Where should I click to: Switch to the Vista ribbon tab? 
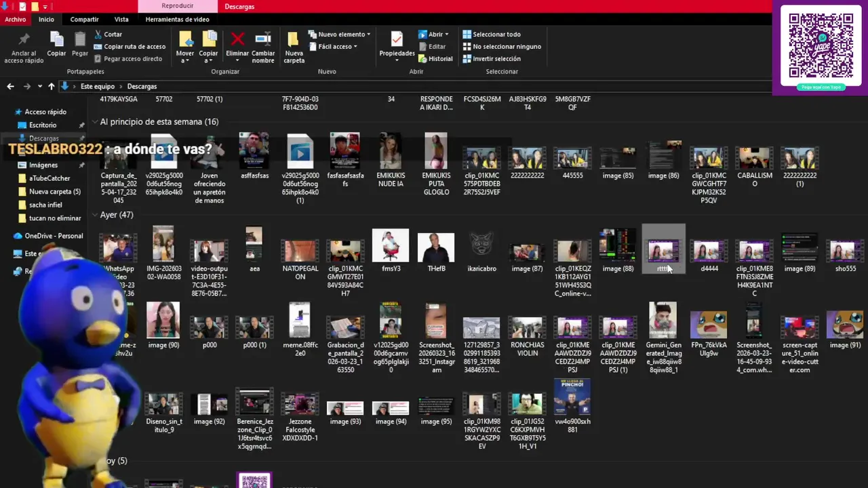click(x=121, y=19)
